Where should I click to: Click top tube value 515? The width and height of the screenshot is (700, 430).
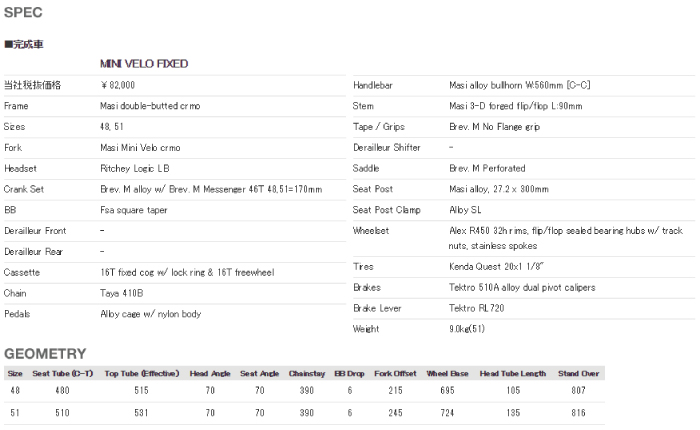tap(142, 391)
